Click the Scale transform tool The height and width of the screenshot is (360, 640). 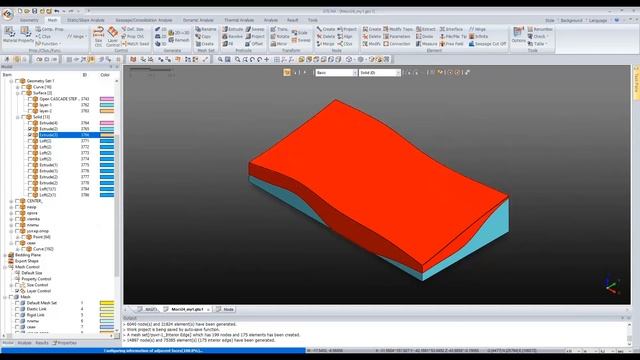coord(300,33)
